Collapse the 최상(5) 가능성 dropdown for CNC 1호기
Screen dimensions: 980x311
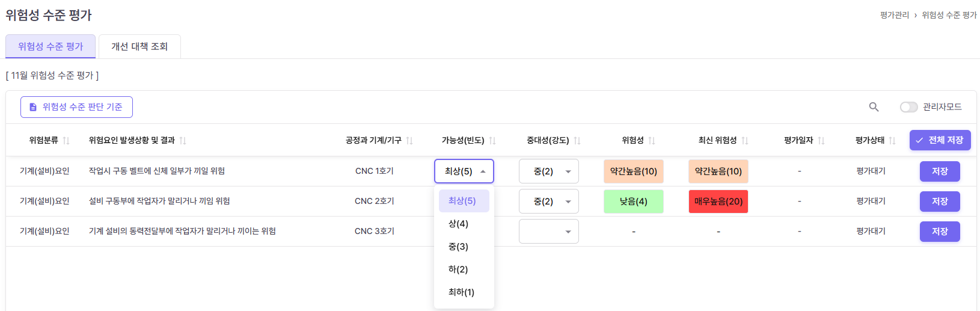click(464, 171)
